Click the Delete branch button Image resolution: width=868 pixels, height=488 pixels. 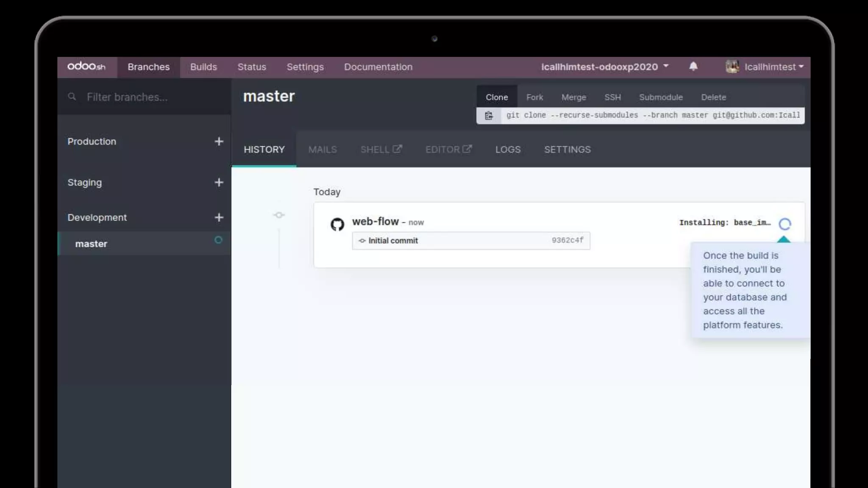pyautogui.click(x=713, y=97)
